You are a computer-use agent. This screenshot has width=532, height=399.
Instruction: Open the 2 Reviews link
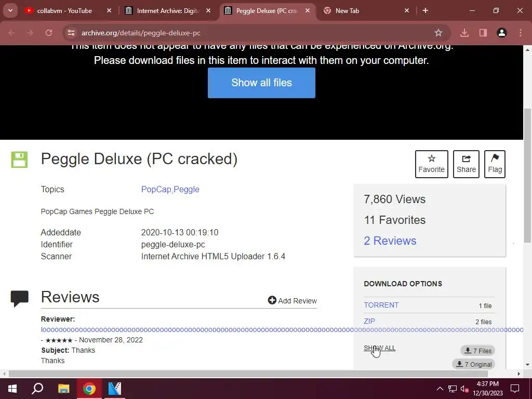pyautogui.click(x=390, y=241)
